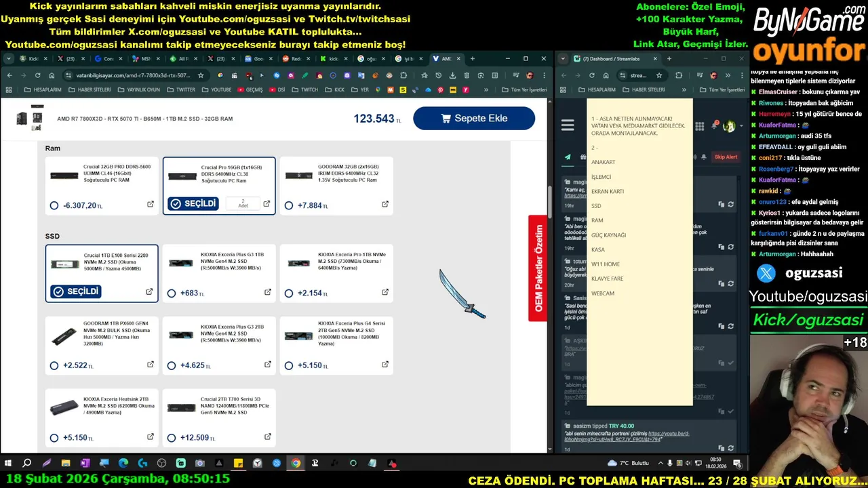
Task: Open the Windows Start menu
Action: pyautogui.click(x=8, y=464)
